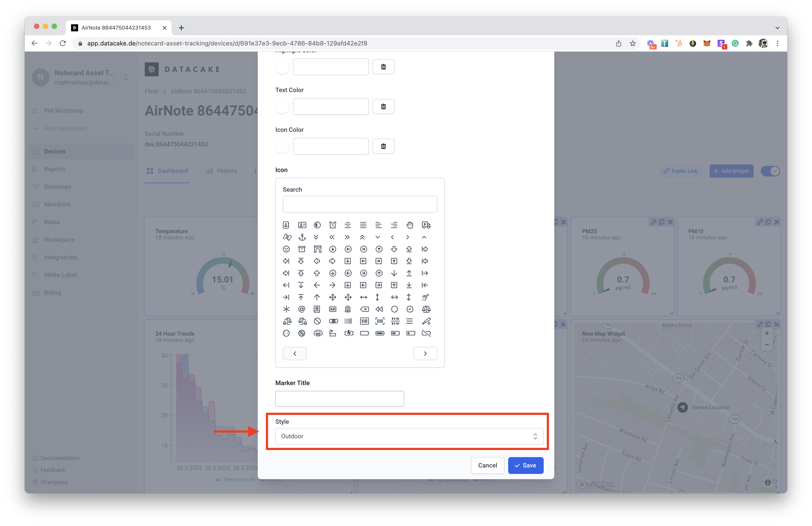
Task: Reload the browser page
Action: [63, 43]
